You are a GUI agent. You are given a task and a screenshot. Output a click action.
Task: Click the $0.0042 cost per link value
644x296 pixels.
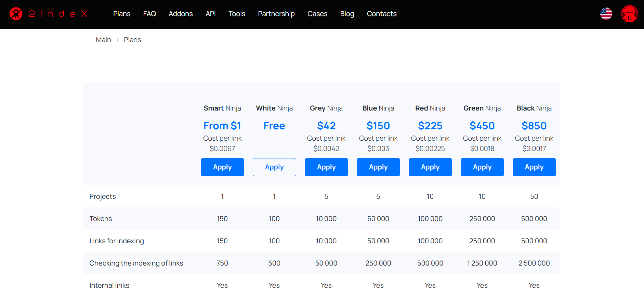[326, 149]
